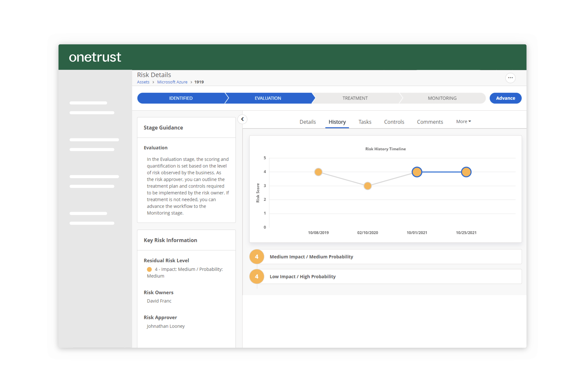Collapse the left guidance panel arrow
The width and height of the screenshot is (585, 392).
coord(242,119)
